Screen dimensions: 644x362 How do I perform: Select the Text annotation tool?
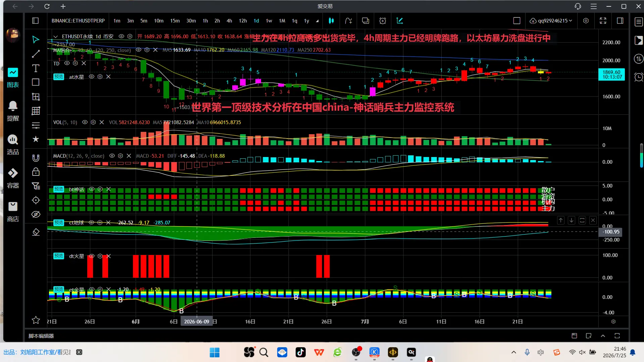click(x=36, y=68)
